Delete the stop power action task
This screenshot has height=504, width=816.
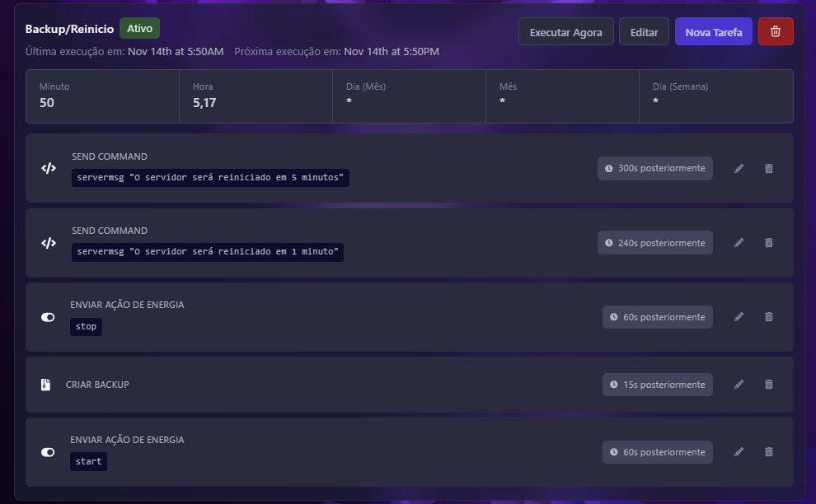coord(769,317)
